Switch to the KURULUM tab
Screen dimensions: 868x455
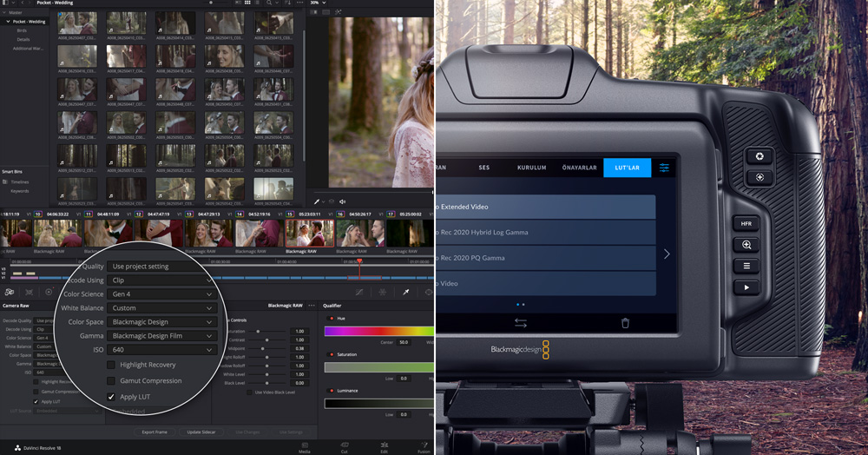[531, 168]
